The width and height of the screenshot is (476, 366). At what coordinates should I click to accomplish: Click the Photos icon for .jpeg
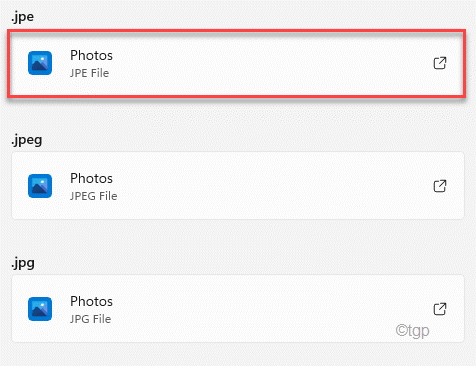click(x=40, y=186)
